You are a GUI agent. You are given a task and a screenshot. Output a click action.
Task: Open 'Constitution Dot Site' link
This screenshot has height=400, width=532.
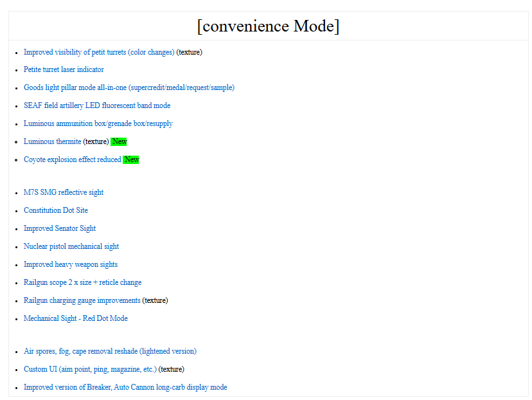56,210
